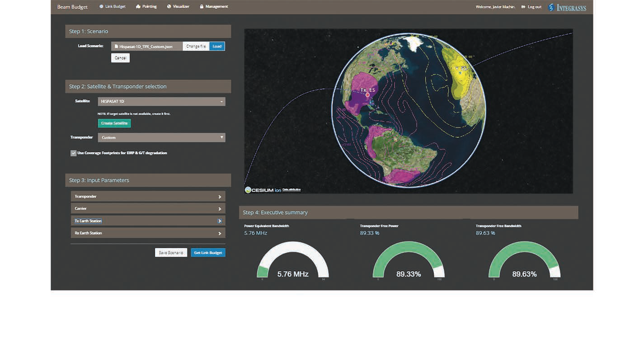Expand the Transponder parameters section
This screenshot has height=339, width=644.
point(148,197)
